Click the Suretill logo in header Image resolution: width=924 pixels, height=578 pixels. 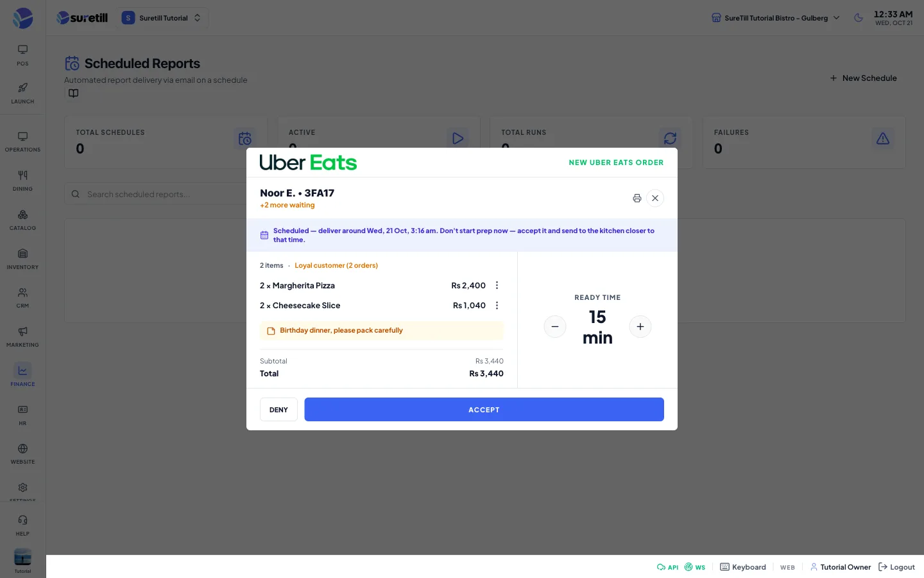point(82,18)
